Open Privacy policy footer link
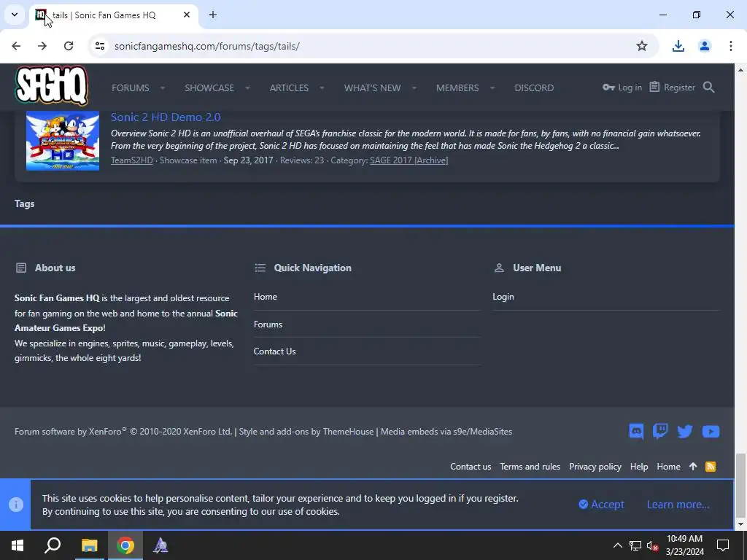The image size is (747, 560). [595, 467]
